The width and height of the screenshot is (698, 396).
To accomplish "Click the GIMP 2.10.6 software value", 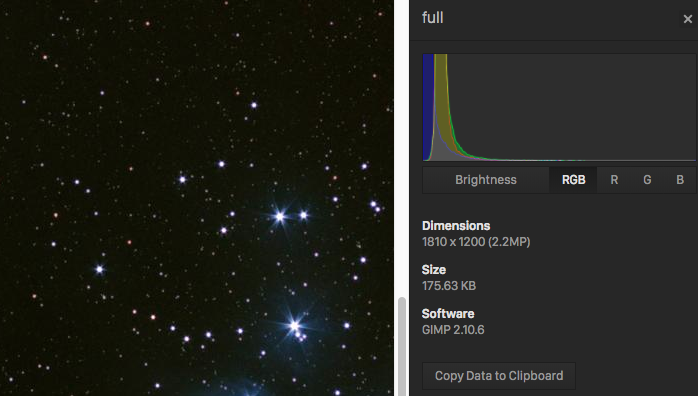I will click(x=453, y=330).
